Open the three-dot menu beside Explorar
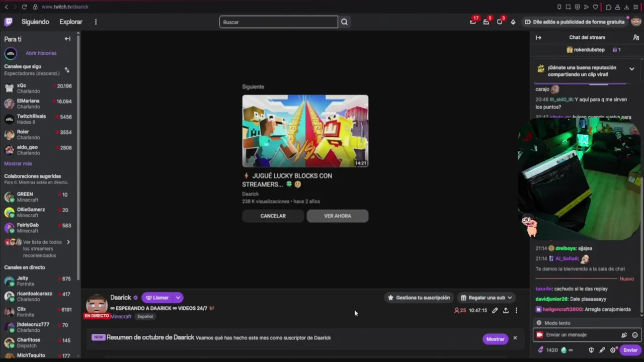Screen dimensions: 644x362 [x=96, y=22]
